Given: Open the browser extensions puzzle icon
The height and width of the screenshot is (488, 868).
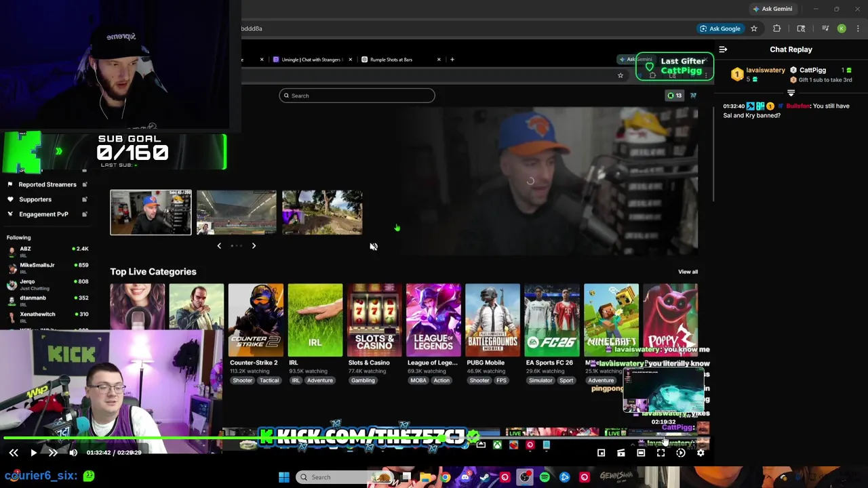Looking at the screenshot, I should (x=777, y=28).
